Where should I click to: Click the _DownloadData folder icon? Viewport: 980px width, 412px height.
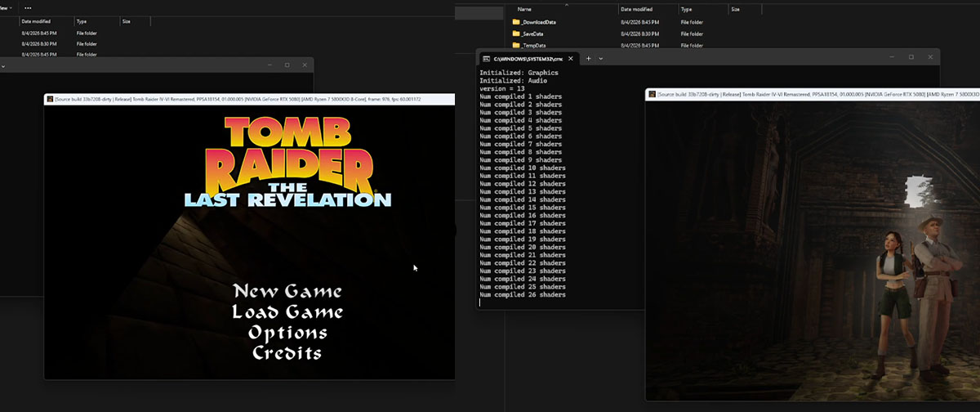coord(516,21)
